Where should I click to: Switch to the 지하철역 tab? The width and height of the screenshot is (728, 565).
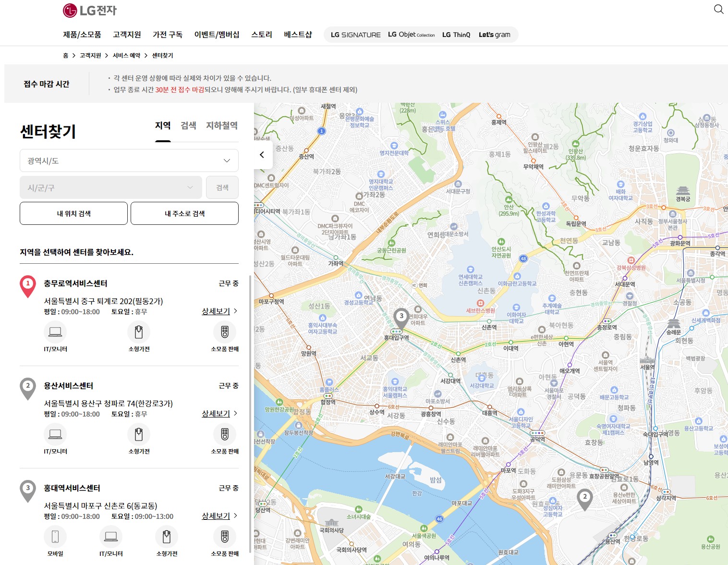point(221,125)
